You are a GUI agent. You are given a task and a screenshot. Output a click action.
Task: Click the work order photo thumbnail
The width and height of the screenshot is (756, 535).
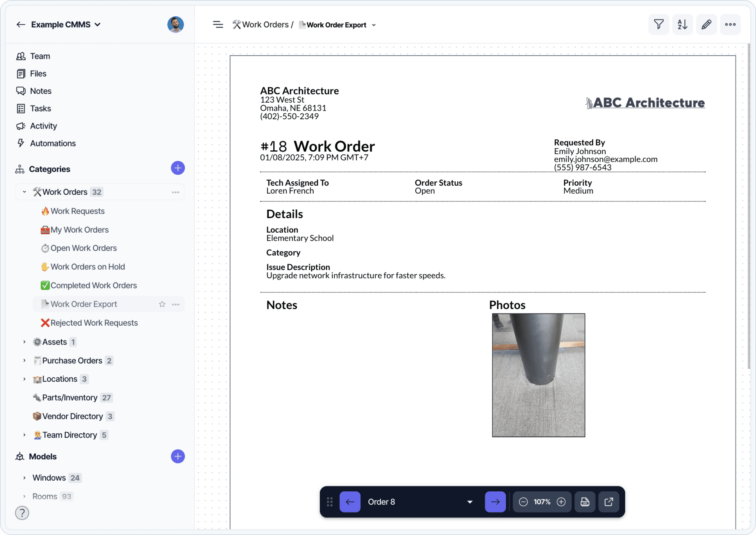538,375
